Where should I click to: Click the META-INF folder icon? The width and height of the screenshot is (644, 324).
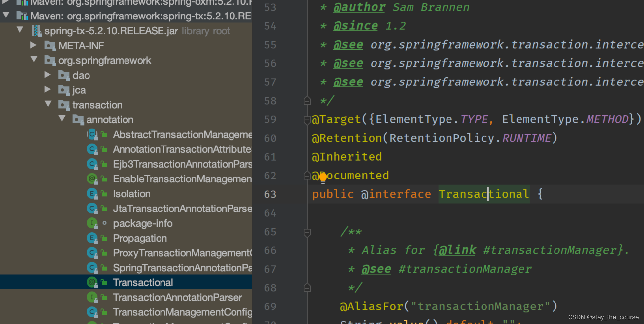[x=50, y=46]
